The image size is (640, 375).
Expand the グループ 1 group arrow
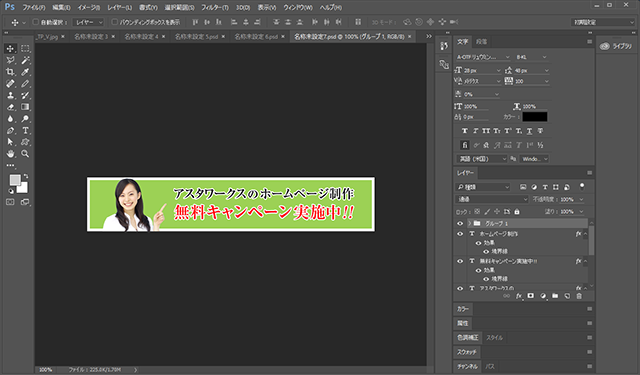(469, 224)
